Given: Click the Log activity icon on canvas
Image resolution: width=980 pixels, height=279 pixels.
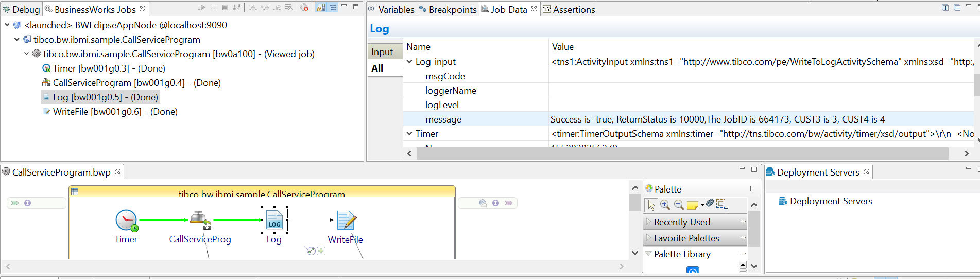Looking at the screenshot, I should (274, 220).
